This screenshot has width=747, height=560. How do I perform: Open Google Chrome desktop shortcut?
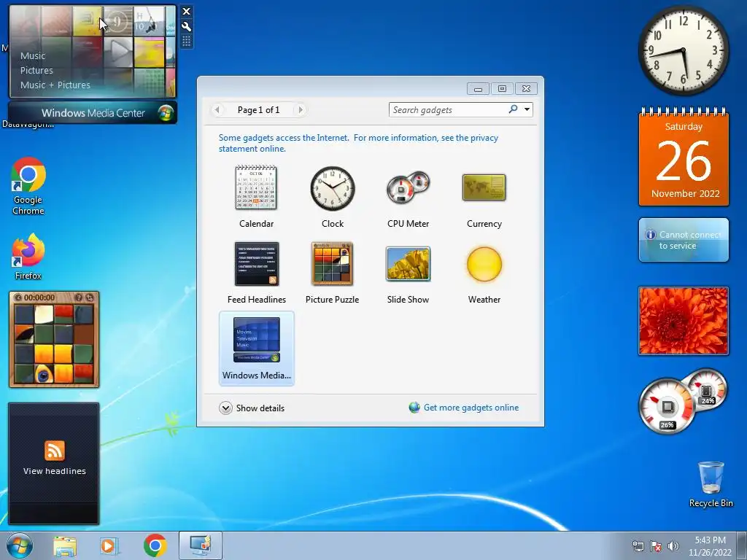click(x=28, y=186)
